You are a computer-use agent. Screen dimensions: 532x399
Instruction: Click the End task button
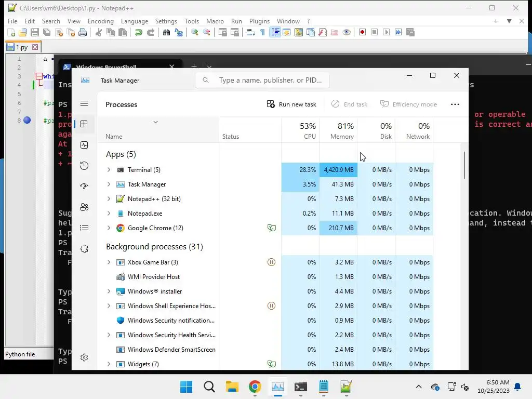pos(350,104)
